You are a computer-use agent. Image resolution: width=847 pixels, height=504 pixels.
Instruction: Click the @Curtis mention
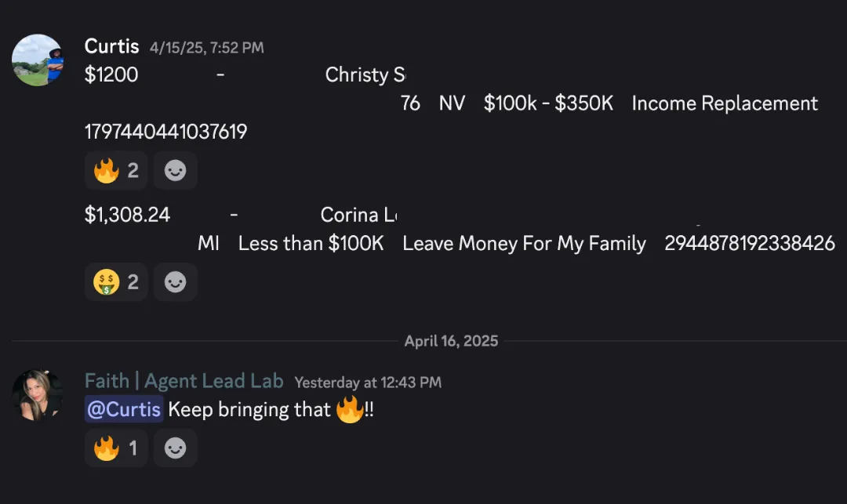click(124, 409)
